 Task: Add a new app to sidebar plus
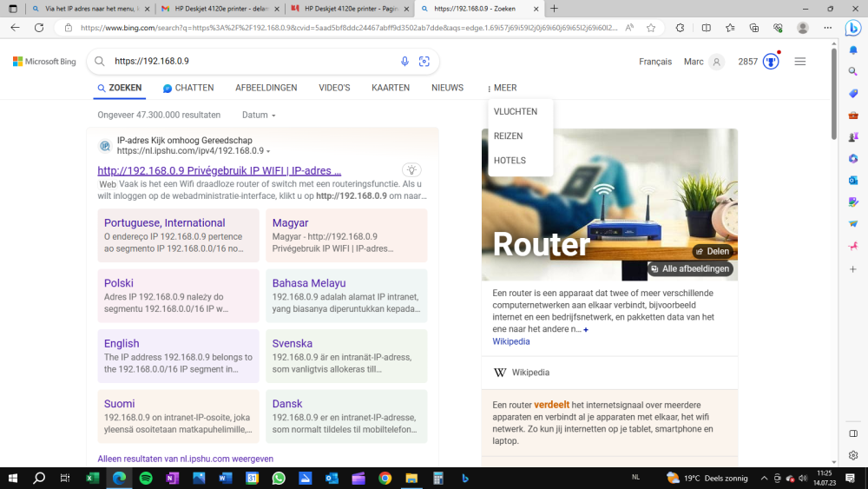(853, 269)
